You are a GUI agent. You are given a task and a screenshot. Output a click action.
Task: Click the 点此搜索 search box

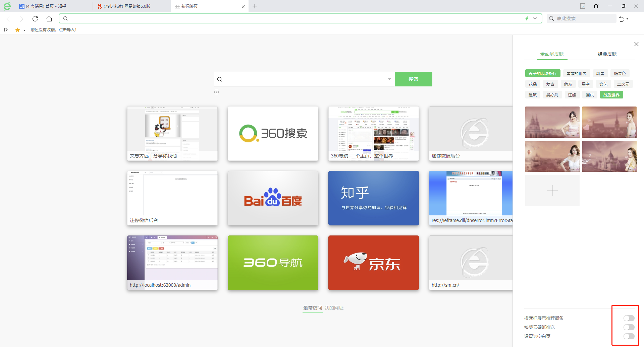pyautogui.click(x=582, y=18)
